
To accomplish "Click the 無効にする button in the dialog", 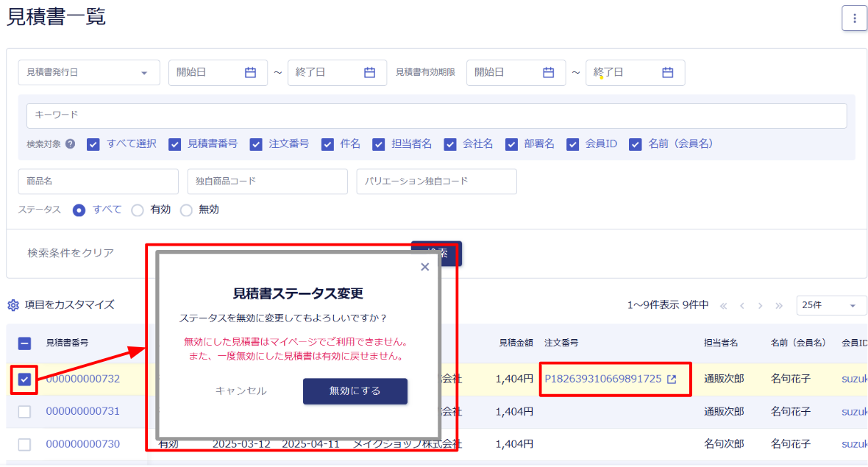I will point(355,391).
